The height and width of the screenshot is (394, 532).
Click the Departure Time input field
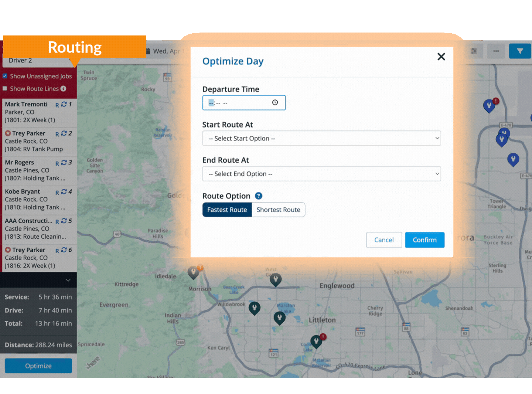[x=238, y=103]
